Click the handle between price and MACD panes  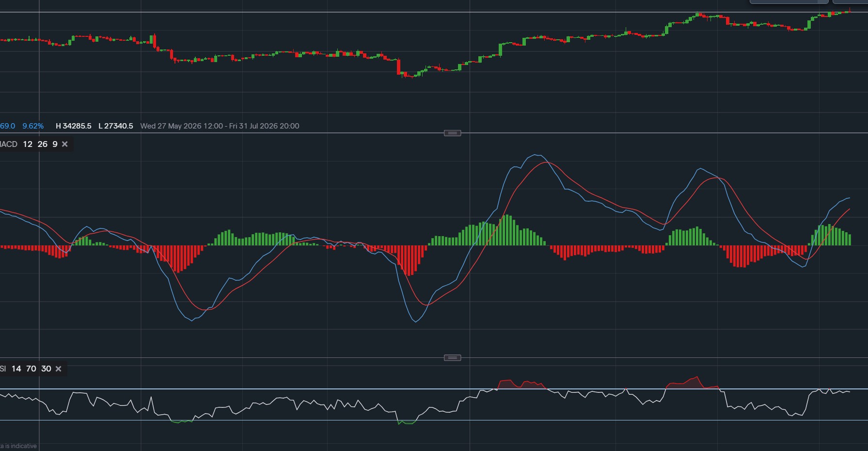452,133
